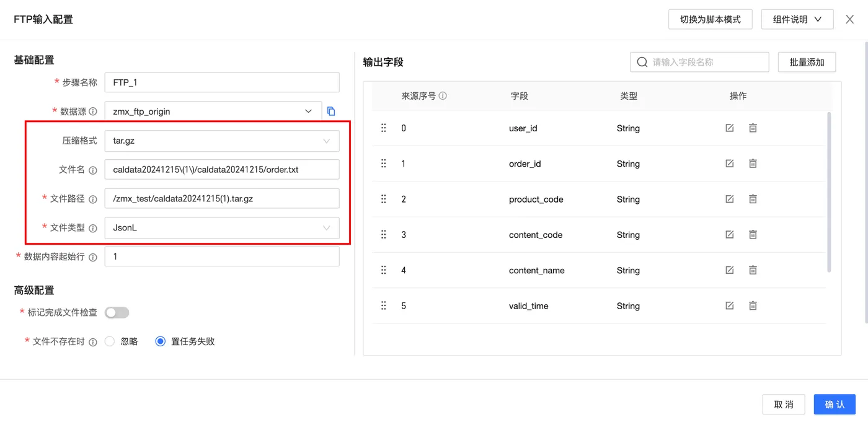This screenshot has width=868, height=425.
Task: Select the 置任务失败 radio option
Action: (161, 341)
